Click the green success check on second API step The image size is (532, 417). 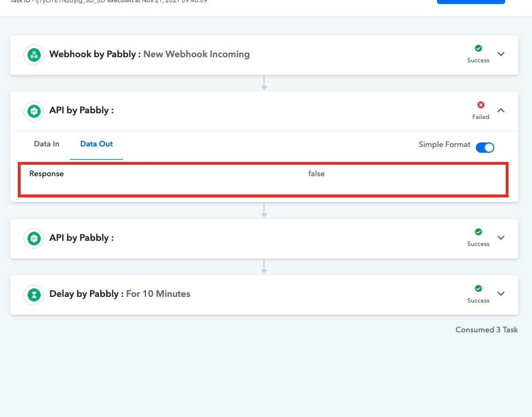478,232
